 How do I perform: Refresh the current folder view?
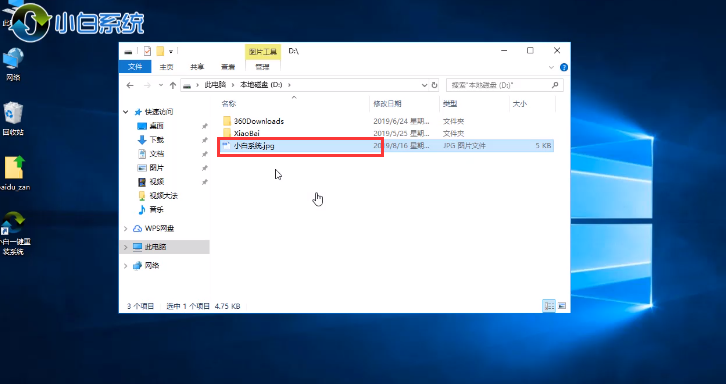[434, 85]
